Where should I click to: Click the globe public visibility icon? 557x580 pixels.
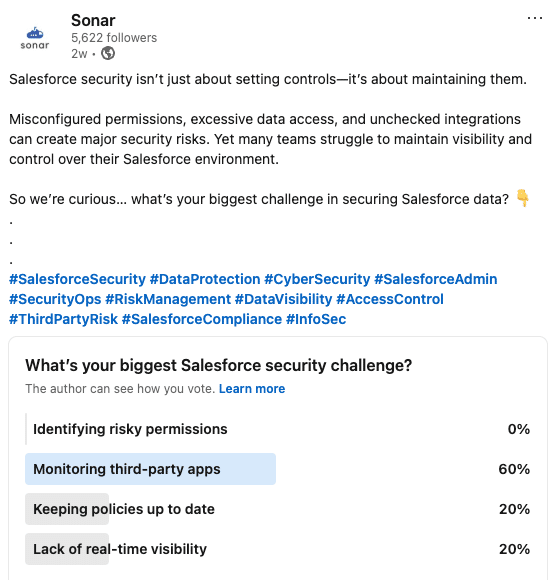point(108,53)
